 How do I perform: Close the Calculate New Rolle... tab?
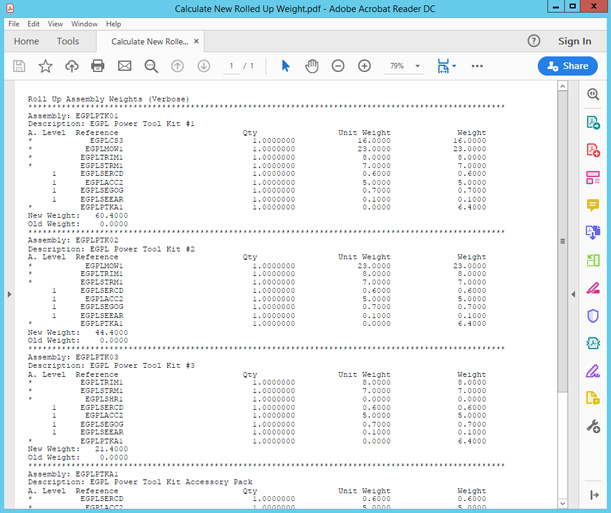click(196, 41)
